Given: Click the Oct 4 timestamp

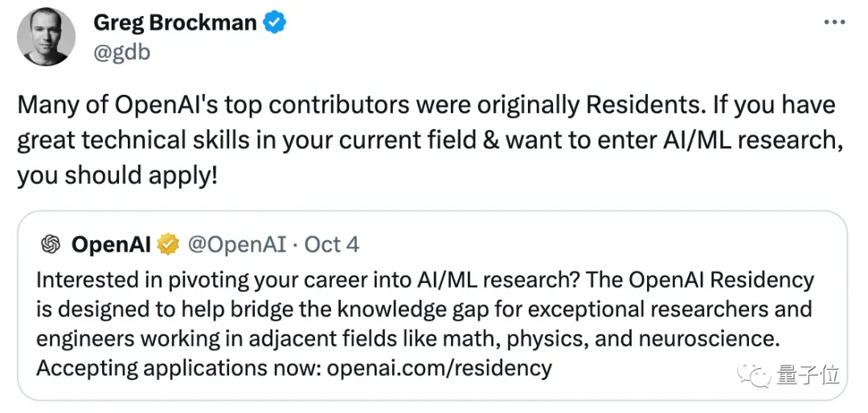Looking at the screenshot, I should [x=332, y=244].
